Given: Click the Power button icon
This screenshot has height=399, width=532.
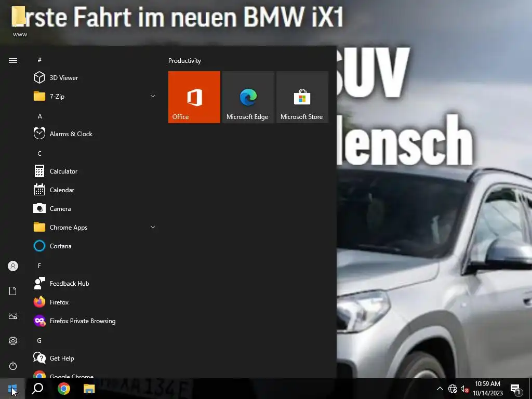Looking at the screenshot, I should [13, 366].
